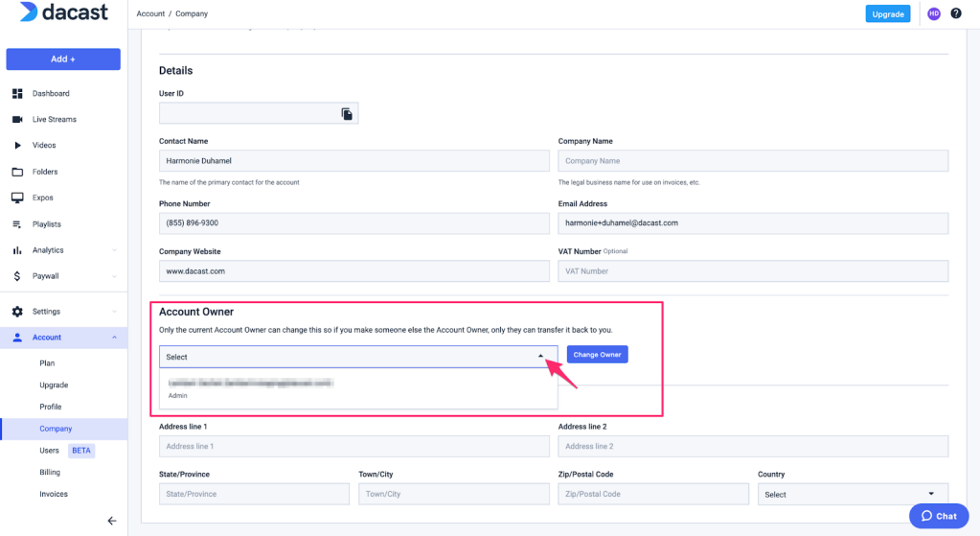This screenshot has width=980, height=536.
Task: Click the Zip/Postal Code field
Action: pyautogui.click(x=653, y=494)
